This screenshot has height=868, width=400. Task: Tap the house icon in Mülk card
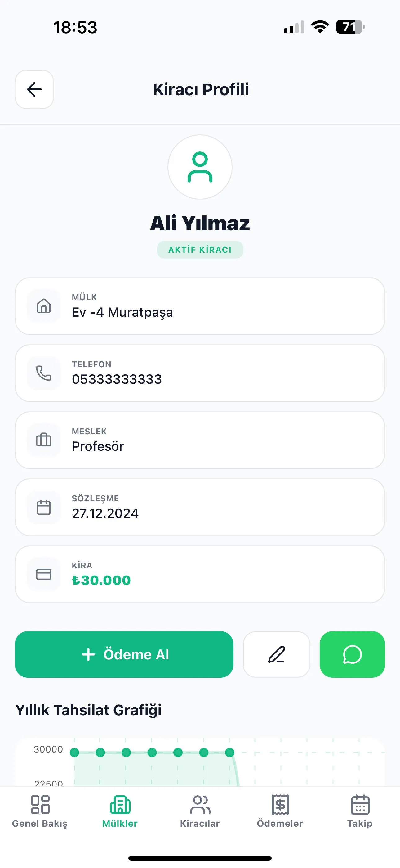[44, 306]
